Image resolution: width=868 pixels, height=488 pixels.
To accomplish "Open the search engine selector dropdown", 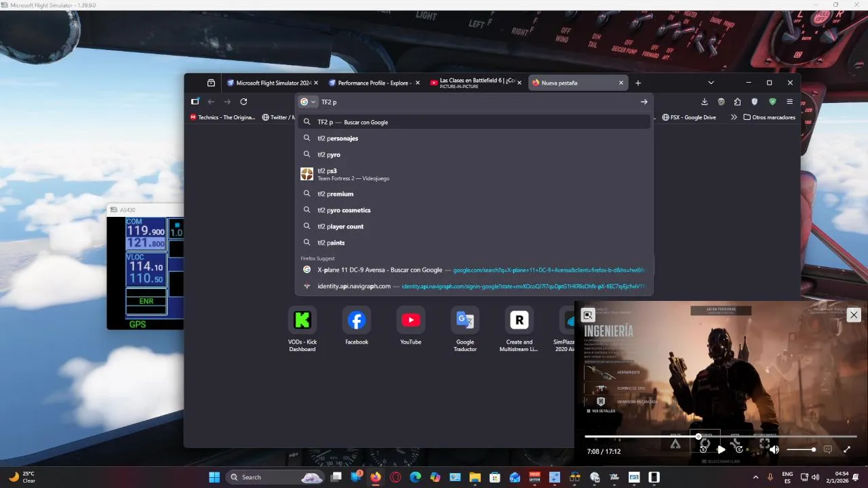I will (308, 102).
